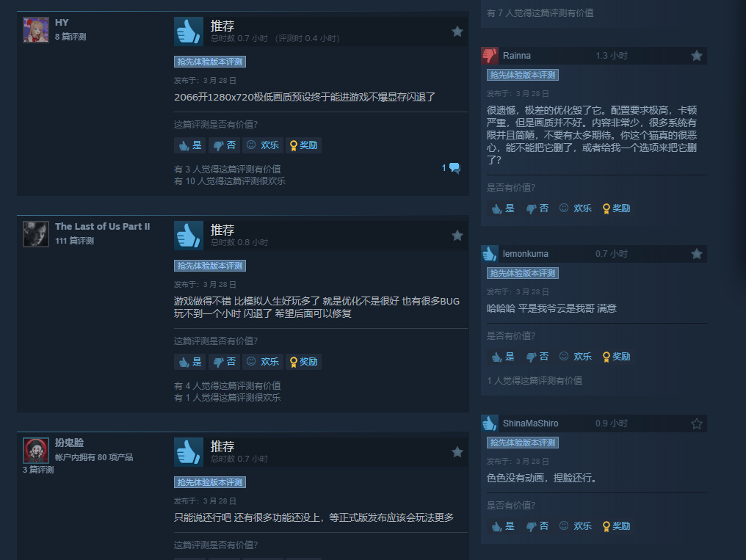Mark Rainna's review as 欢乐 (funny)

575,208
